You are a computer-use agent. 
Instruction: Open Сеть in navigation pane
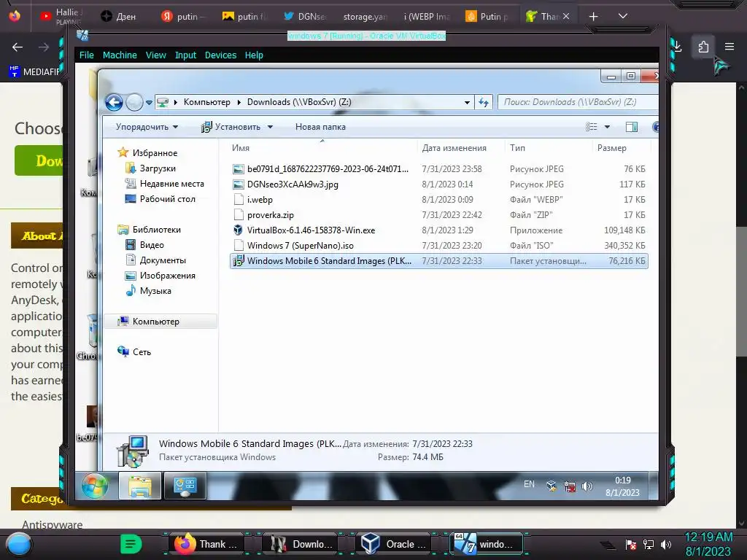click(142, 352)
